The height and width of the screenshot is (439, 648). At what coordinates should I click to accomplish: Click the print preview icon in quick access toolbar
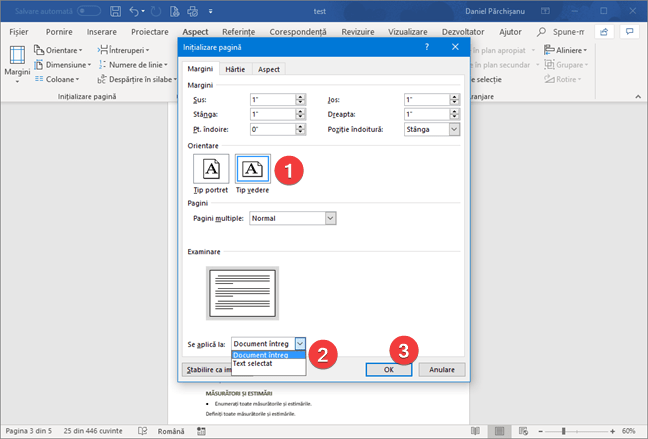(174, 11)
